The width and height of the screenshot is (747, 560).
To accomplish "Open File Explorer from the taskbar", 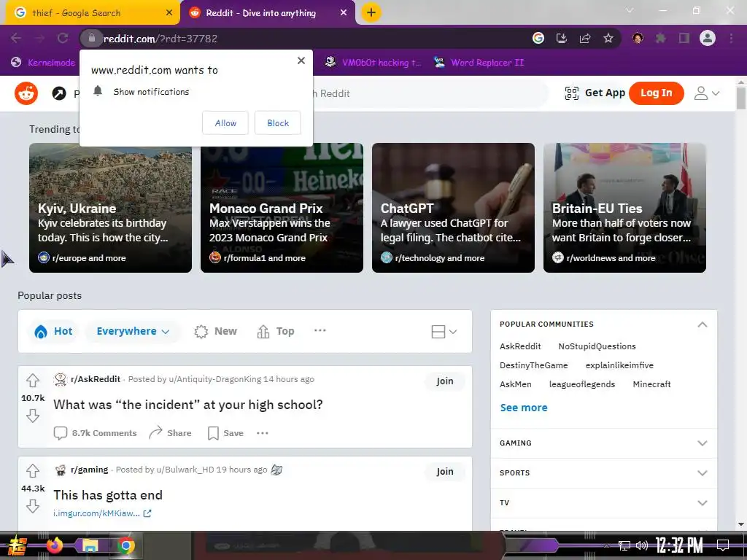I will click(90, 545).
